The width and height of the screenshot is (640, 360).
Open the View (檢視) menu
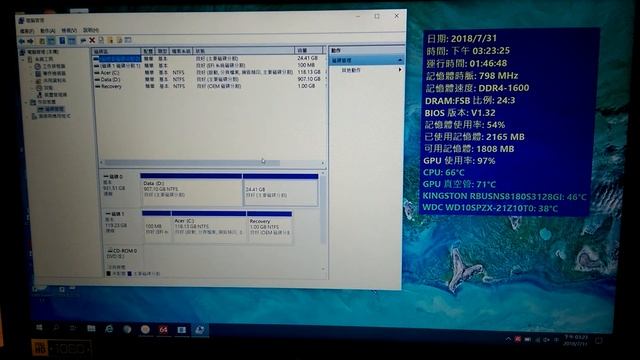(x=69, y=30)
